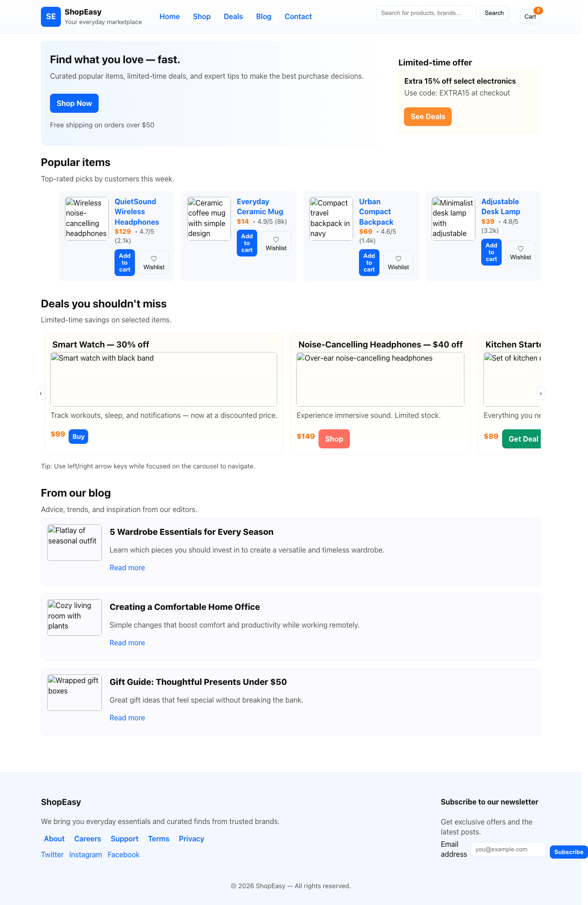Add QuietSound headphones to cart

pos(124,262)
